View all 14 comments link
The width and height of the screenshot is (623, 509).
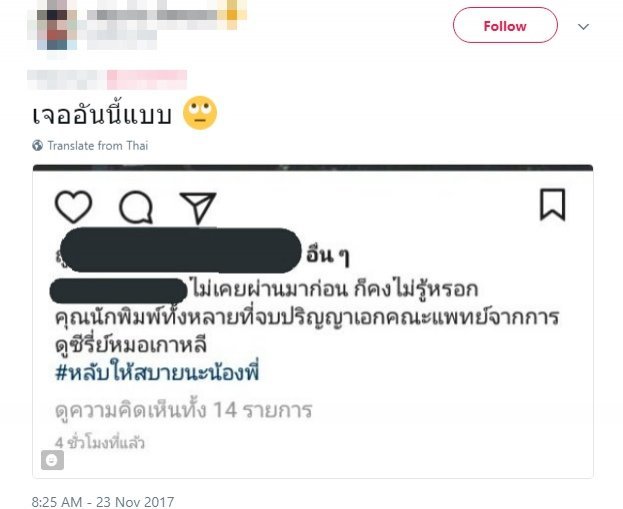coord(184,410)
